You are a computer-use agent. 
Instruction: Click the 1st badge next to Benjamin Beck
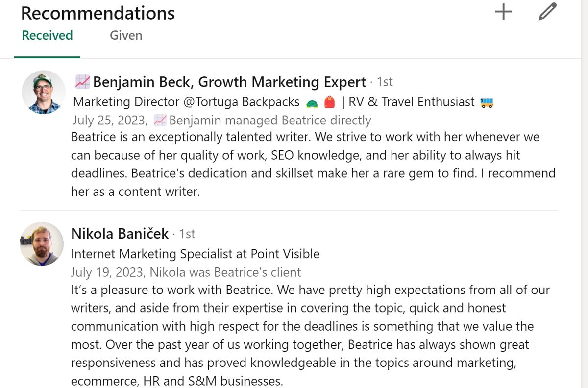click(385, 82)
